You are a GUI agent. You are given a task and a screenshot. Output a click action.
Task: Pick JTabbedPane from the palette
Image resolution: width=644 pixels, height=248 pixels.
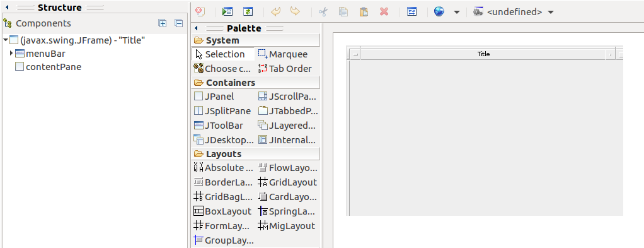(x=288, y=111)
